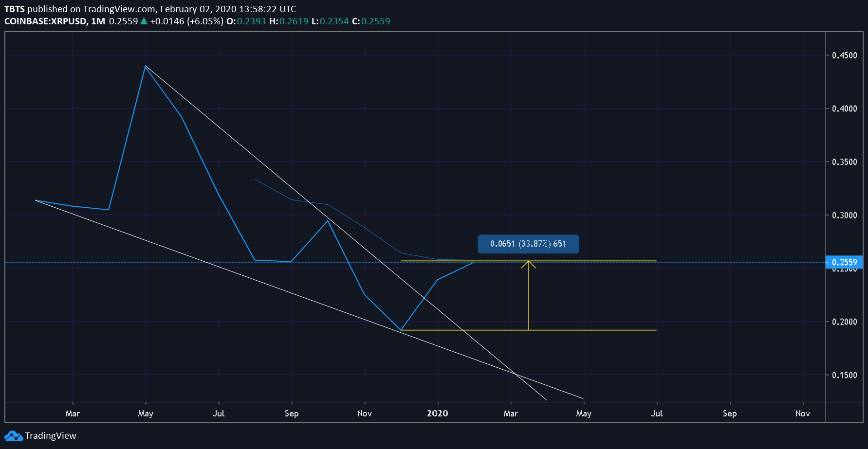Click the 0.3000 price axis label

[x=844, y=215]
